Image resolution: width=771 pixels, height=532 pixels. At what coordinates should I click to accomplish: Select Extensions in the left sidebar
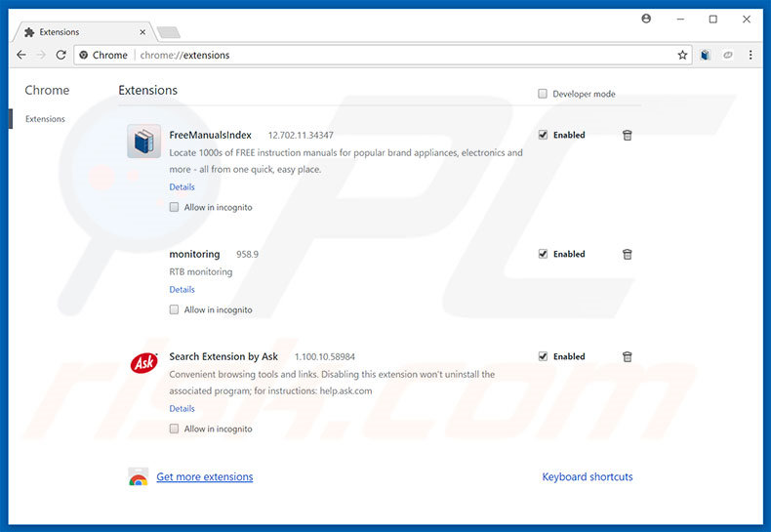[x=45, y=119]
